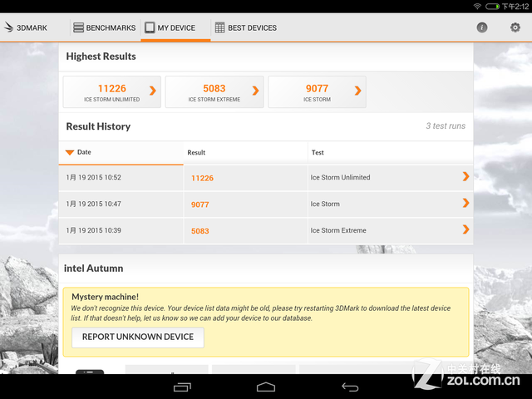The width and height of the screenshot is (532, 399).
Task: Open chevron for Ice Storm Unlimited history row
Action: (465, 176)
